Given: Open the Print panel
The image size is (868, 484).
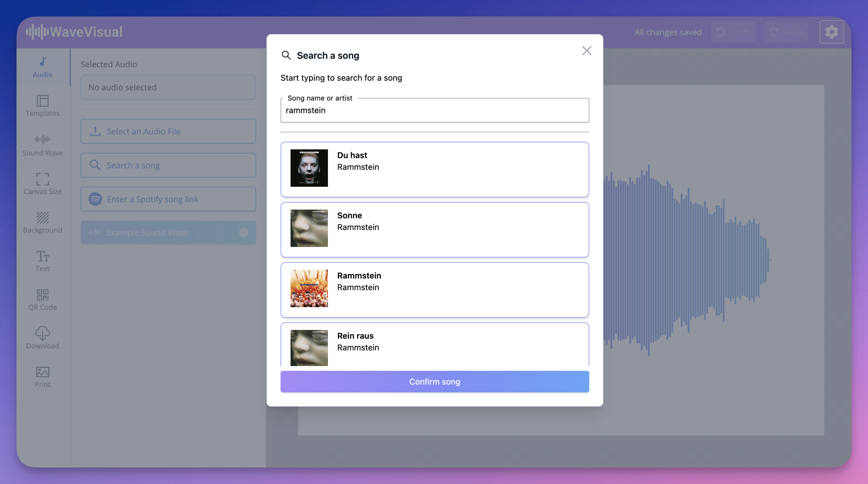Looking at the screenshot, I should tap(42, 376).
